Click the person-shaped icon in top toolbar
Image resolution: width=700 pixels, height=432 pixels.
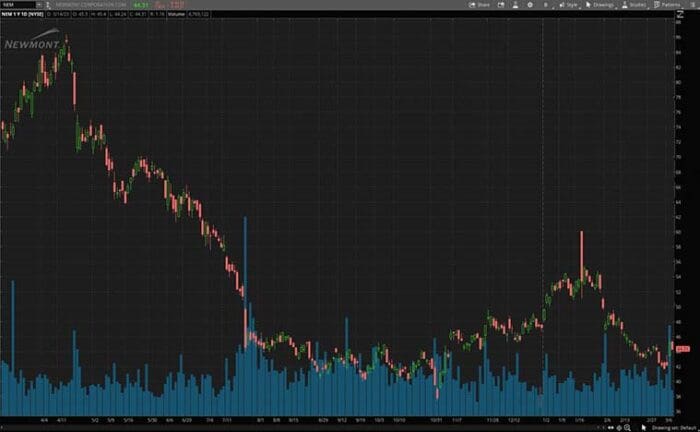(515, 5)
